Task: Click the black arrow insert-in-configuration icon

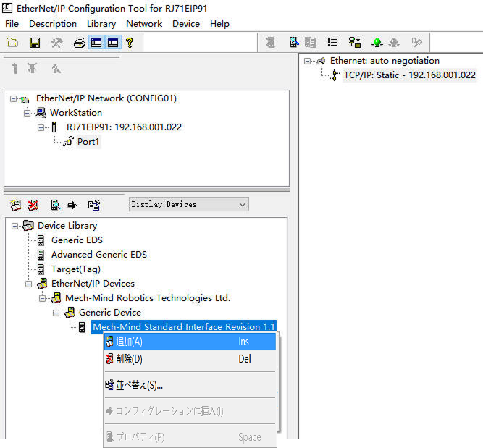Action: [72, 205]
